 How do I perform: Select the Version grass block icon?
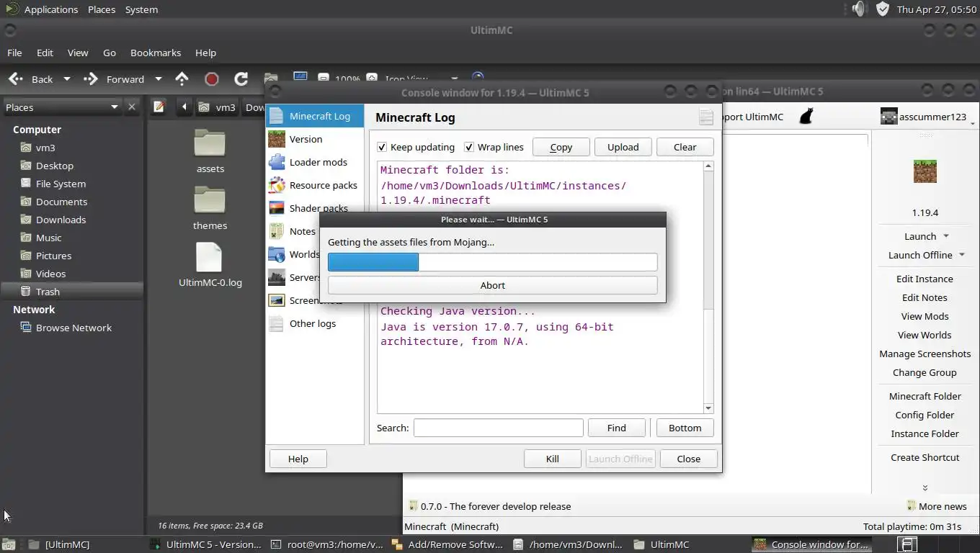[x=277, y=139]
